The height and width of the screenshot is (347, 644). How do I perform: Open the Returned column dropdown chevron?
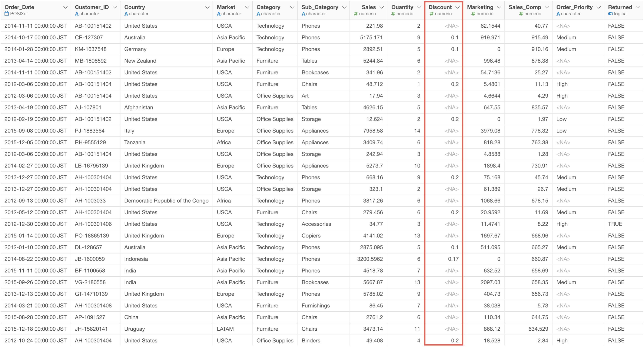[x=638, y=7]
